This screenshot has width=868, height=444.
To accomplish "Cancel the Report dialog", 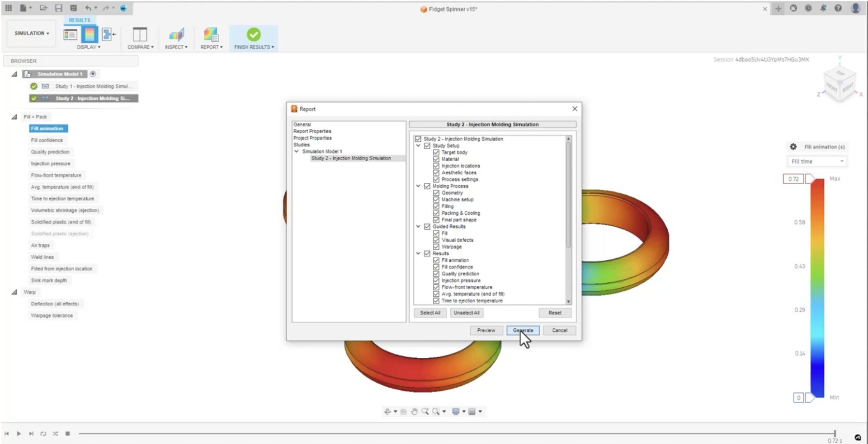I will click(x=560, y=330).
